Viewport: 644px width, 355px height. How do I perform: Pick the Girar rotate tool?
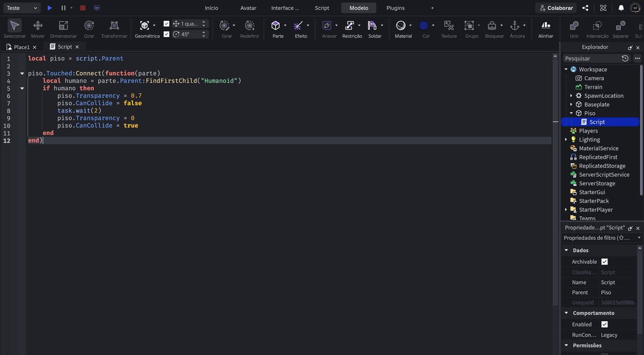click(x=89, y=28)
